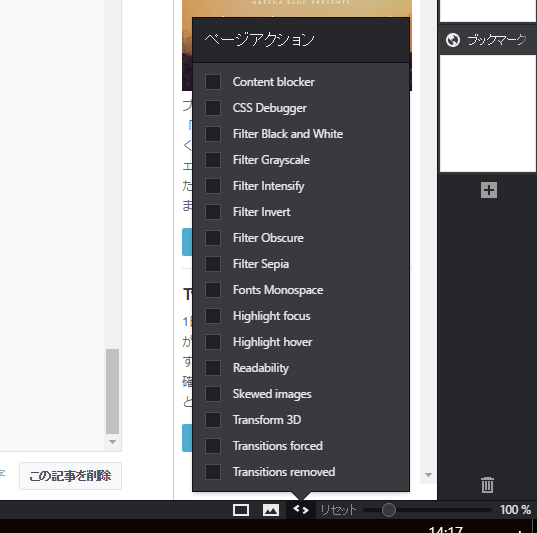Click the page tiling rectangle icon
537x533 pixels.
coord(241,510)
